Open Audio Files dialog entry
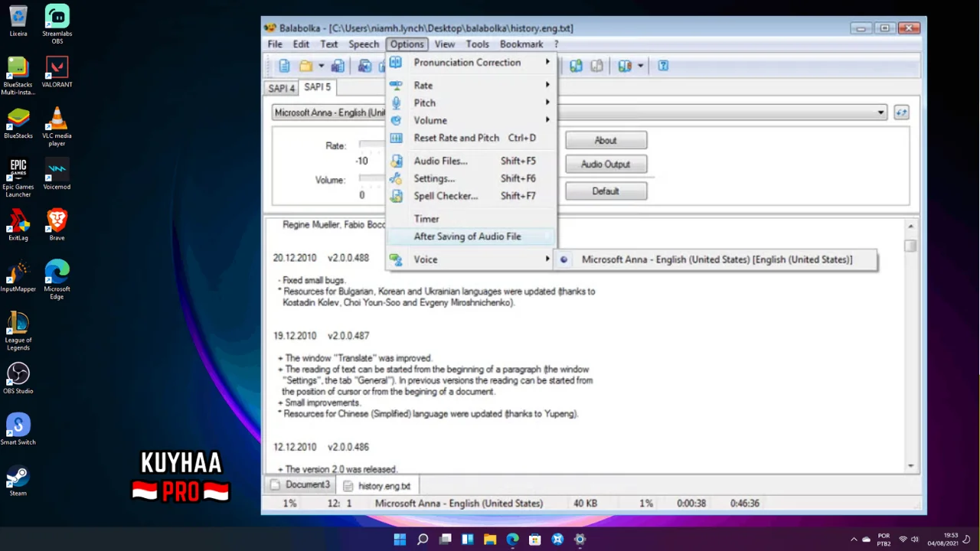Image resolution: width=980 pixels, height=551 pixels. point(472,161)
